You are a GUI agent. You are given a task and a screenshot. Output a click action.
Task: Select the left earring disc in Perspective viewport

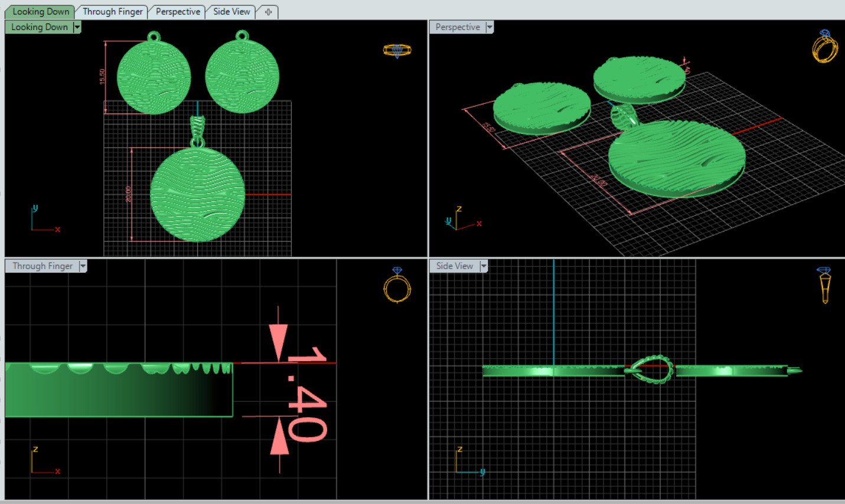541,109
